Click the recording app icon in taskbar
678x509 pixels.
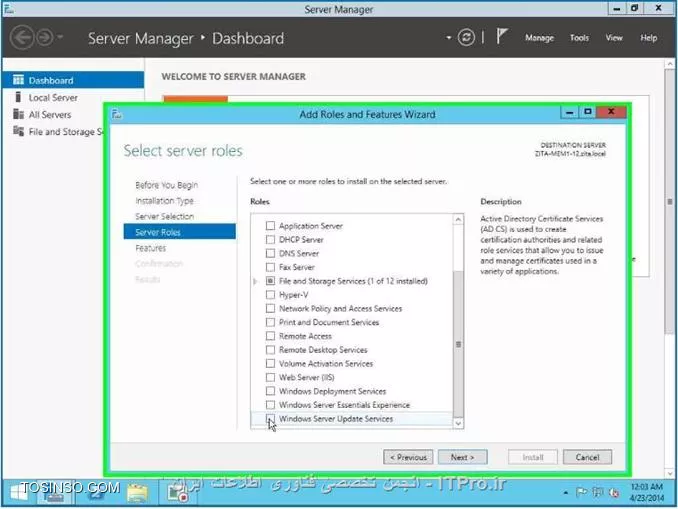[x=178, y=493]
